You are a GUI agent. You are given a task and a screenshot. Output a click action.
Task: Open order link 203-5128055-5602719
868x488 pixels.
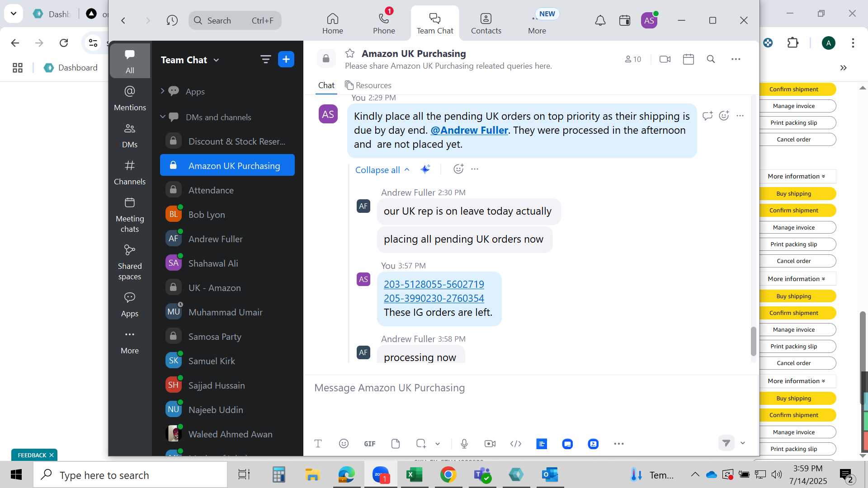click(434, 284)
